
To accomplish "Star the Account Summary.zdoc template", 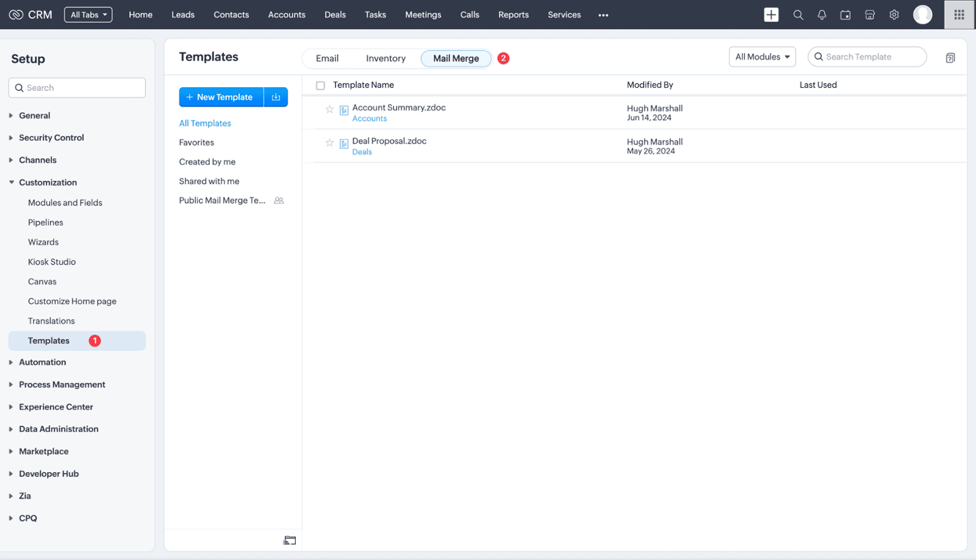I will [x=329, y=109].
